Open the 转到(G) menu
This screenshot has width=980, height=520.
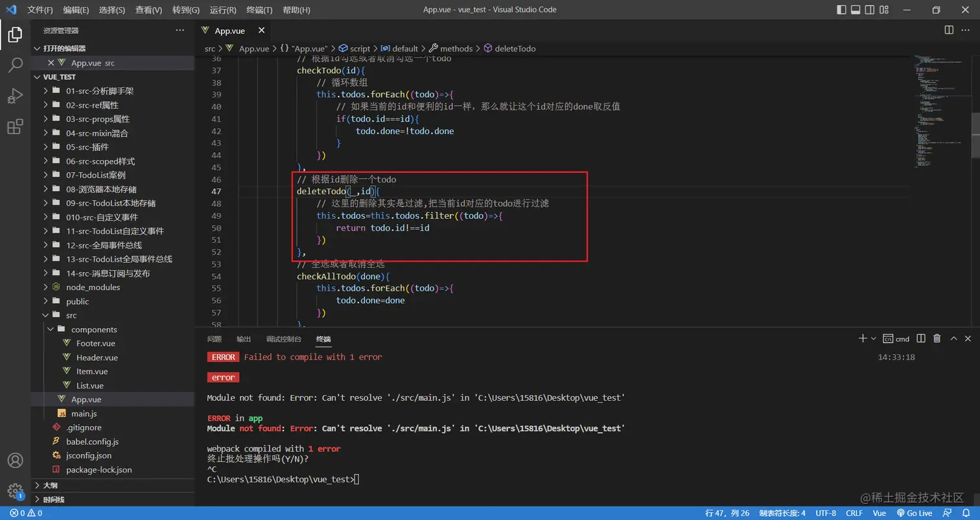point(186,10)
